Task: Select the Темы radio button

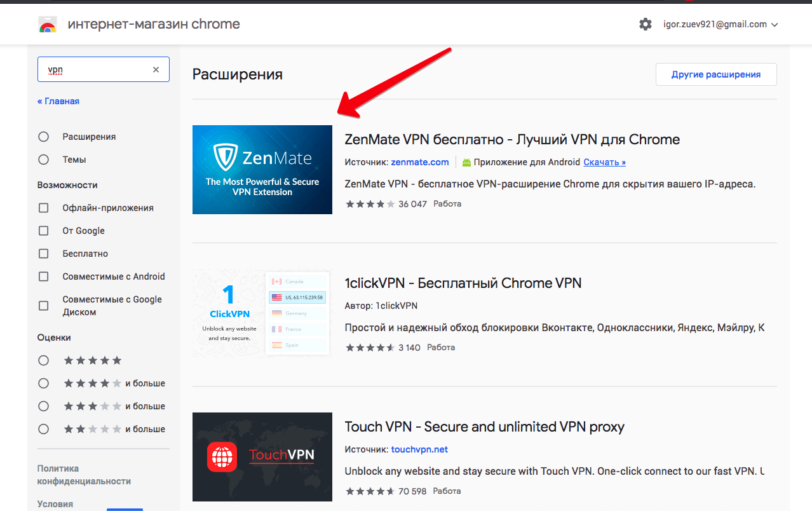Action: click(44, 160)
